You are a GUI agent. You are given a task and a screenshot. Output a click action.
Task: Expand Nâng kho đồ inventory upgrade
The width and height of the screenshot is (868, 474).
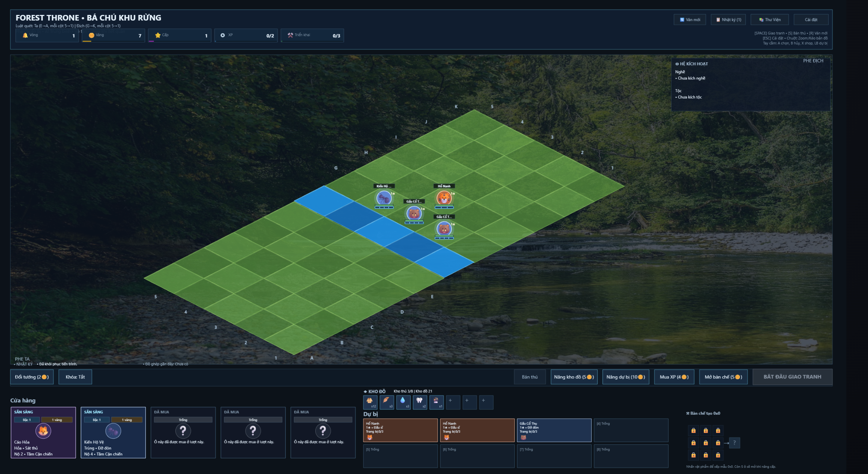pyautogui.click(x=574, y=377)
